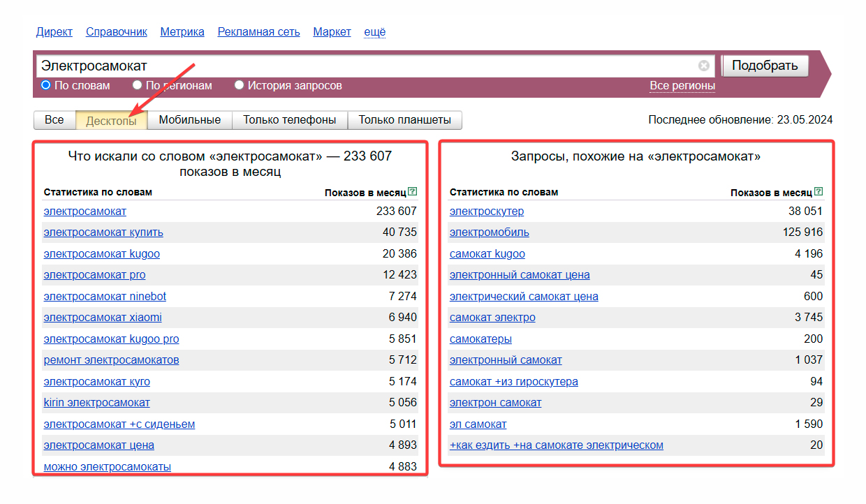Open help icon beside left 'Показов в месяц'
Viewport: 866px width, 504px height.
pyautogui.click(x=412, y=192)
